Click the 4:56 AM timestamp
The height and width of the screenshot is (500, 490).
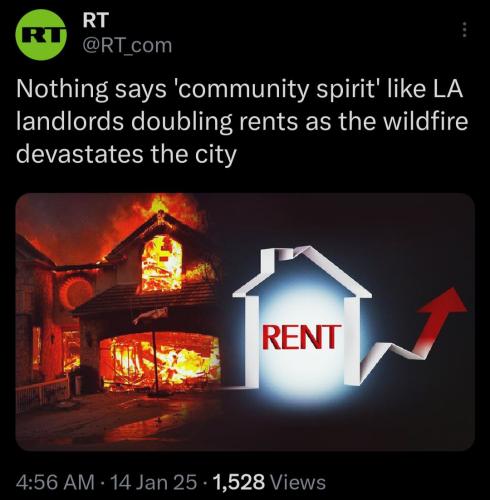[55, 482]
